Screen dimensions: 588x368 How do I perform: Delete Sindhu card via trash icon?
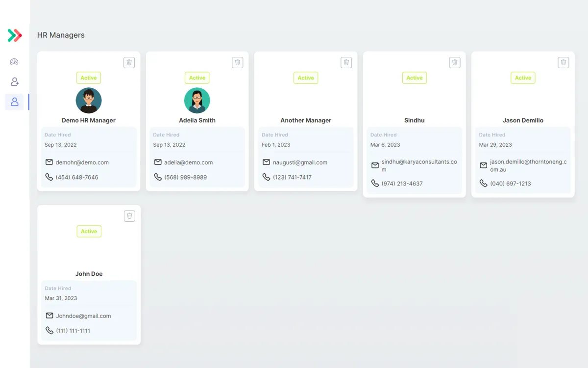(x=455, y=62)
